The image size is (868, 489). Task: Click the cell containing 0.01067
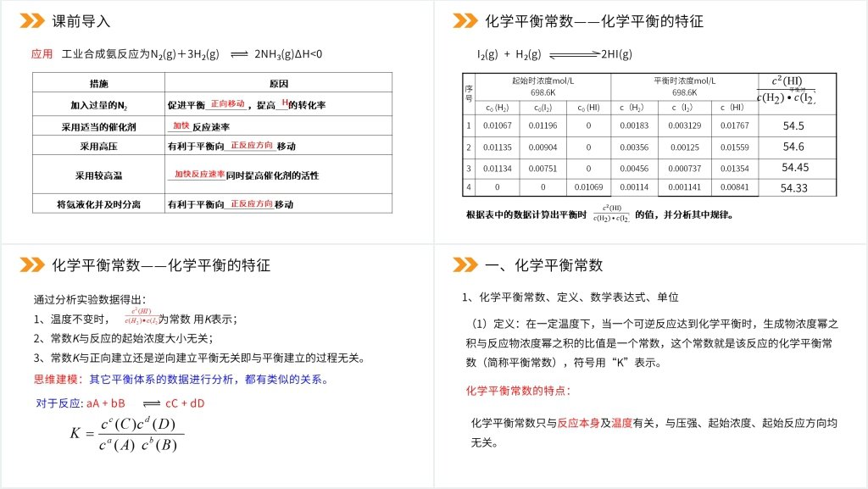point(497,125)
